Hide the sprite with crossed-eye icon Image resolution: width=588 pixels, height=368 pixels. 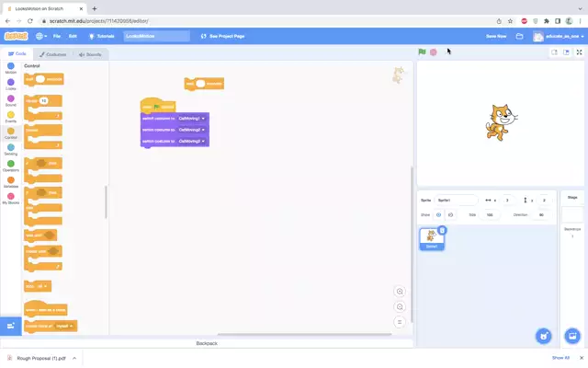[450, 214]
